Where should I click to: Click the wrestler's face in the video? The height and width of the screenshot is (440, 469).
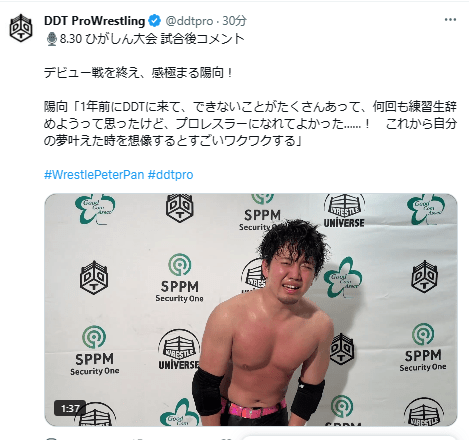point(291,278)
